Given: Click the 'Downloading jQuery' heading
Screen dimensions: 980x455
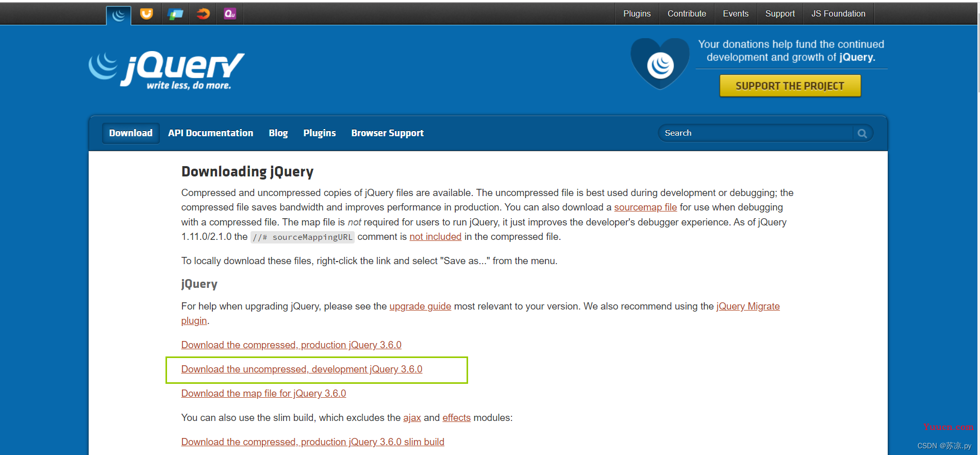Looking at the screenshot, I should (247, 172).
